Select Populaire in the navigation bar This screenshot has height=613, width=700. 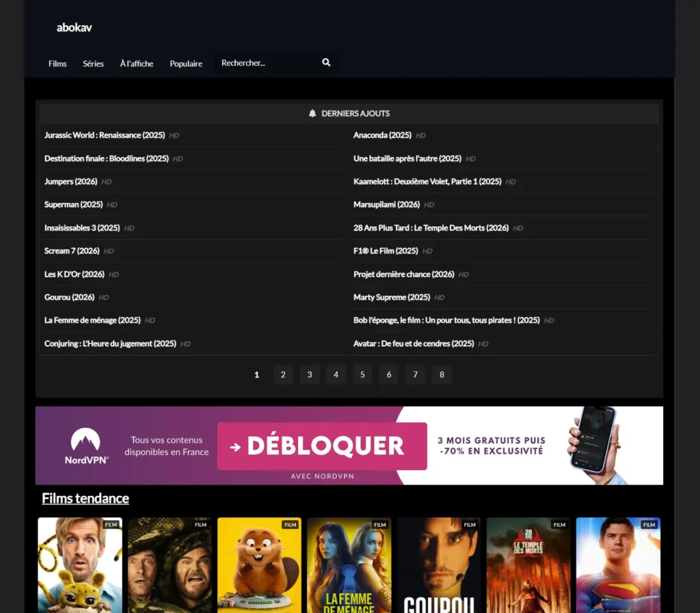pos(186,64)
